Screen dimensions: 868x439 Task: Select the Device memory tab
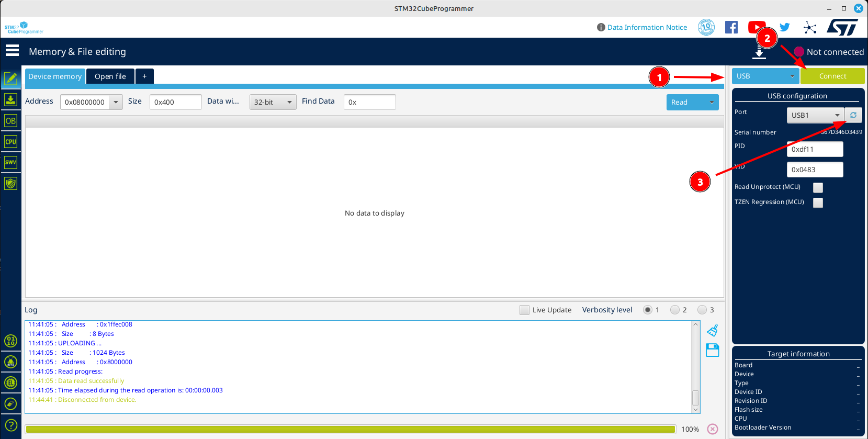[55, 76]
